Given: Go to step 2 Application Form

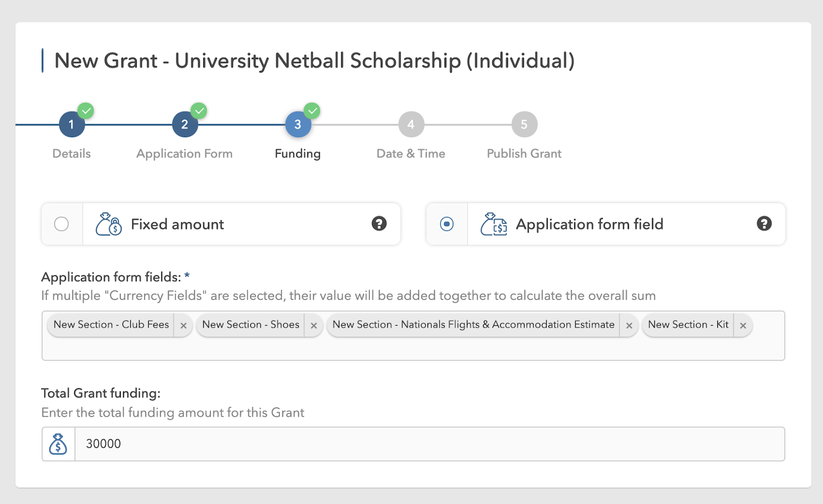Looking at the screenshot, I should point(185,124).
